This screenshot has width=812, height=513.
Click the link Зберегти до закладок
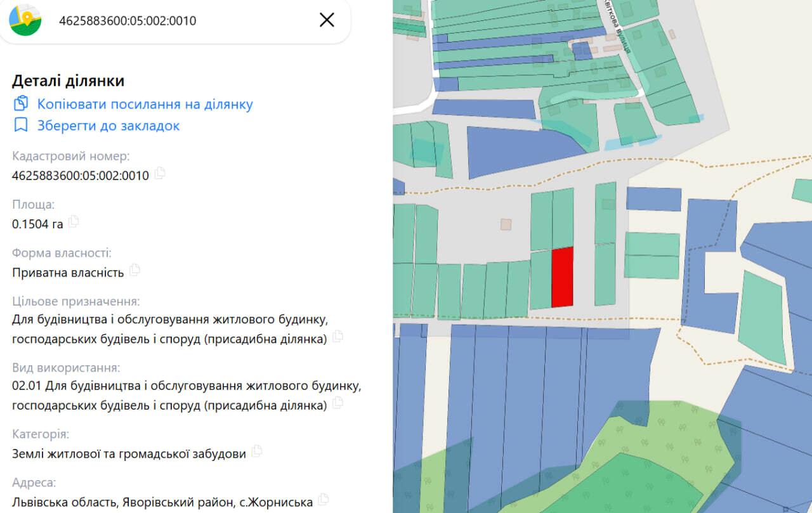108,126
